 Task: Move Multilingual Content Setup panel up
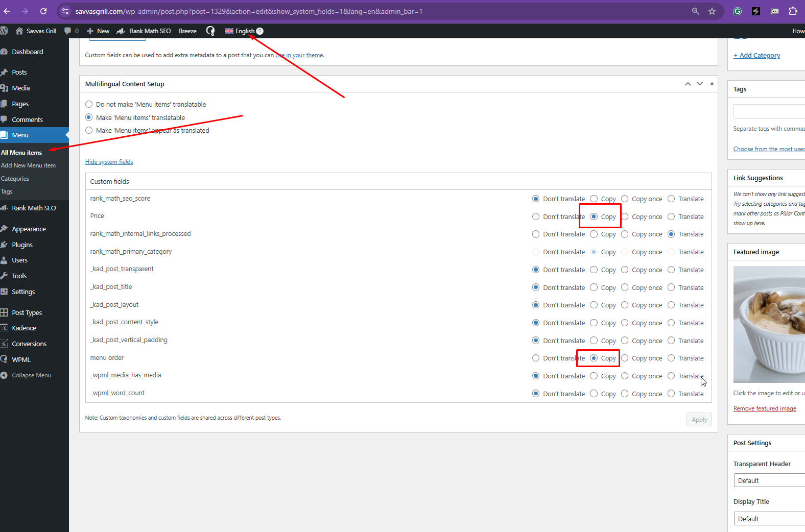[x=688, y=84]
